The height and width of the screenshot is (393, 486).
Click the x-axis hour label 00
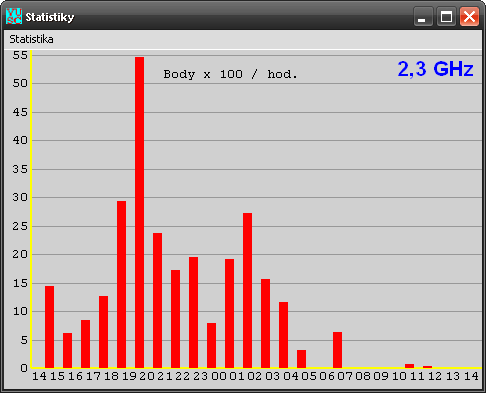pyautogui.click(x=219, y=376)
